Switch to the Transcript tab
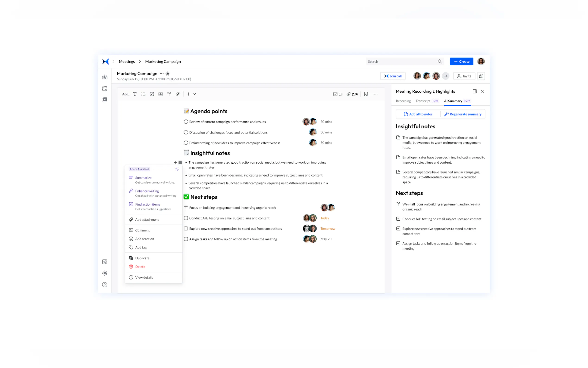The image size is (588, 368). [423, 101]
